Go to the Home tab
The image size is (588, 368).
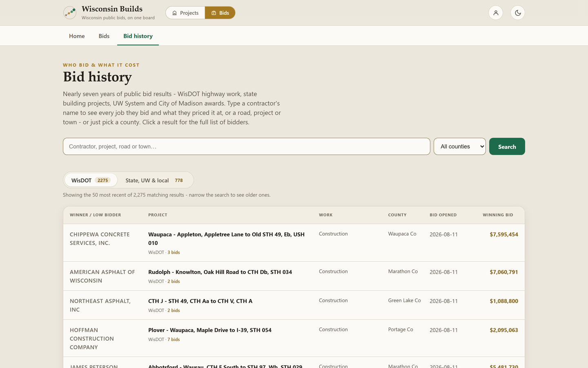77,36
